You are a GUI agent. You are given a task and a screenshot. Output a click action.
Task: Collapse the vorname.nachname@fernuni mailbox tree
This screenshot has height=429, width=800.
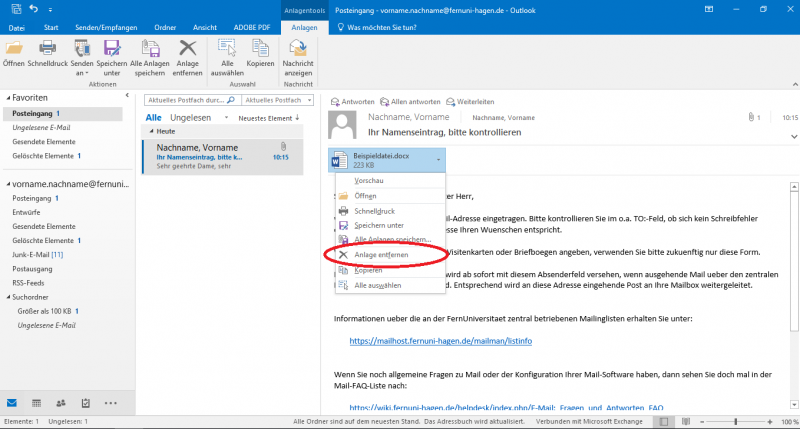(x=8, y=184)
